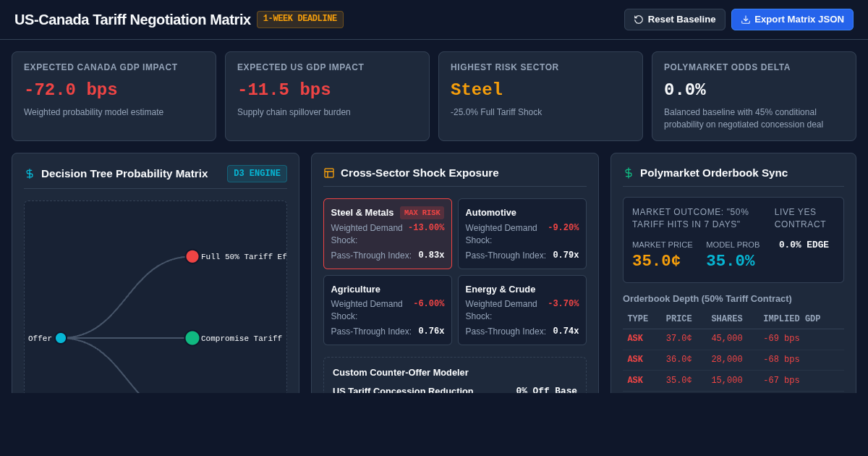Click the 0.76x pass-through index value
This screenshot has width=868, height=456.
[431, 332]
